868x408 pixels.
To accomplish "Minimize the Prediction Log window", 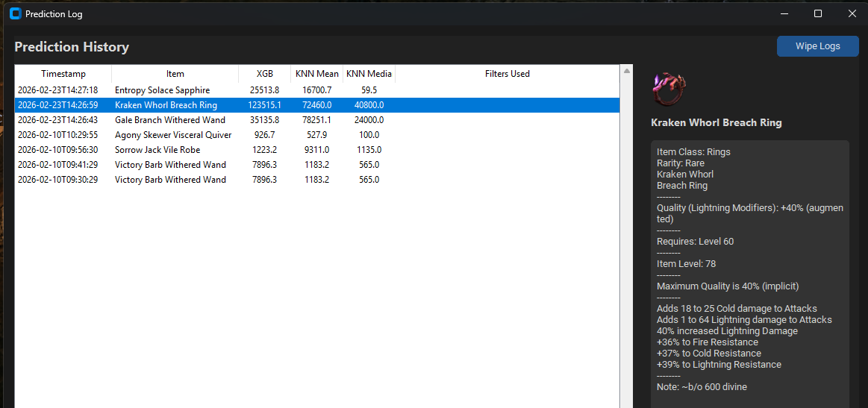I will click(784, 13).
